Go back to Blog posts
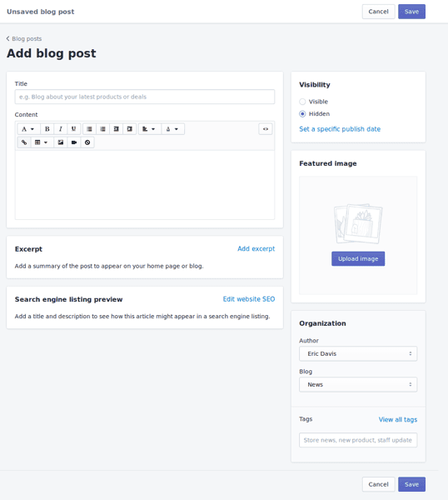 click(x=24, y=38)
